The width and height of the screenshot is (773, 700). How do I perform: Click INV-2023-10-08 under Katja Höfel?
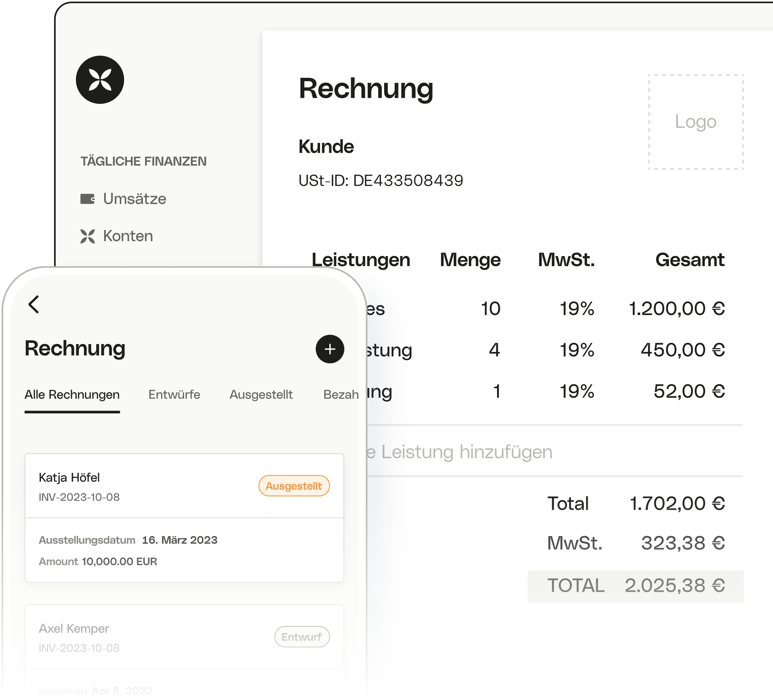79,497
